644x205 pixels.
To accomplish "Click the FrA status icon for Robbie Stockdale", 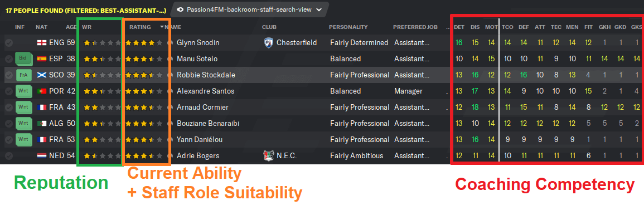I will pyautogui.click(x=23, y=75).
